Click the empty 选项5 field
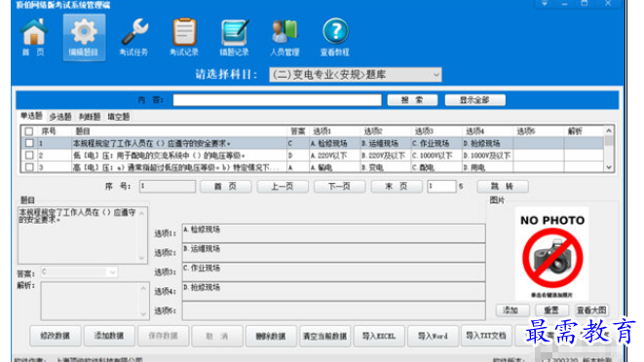The width and height of the screenshot is (644, 362). click(333, 310)
